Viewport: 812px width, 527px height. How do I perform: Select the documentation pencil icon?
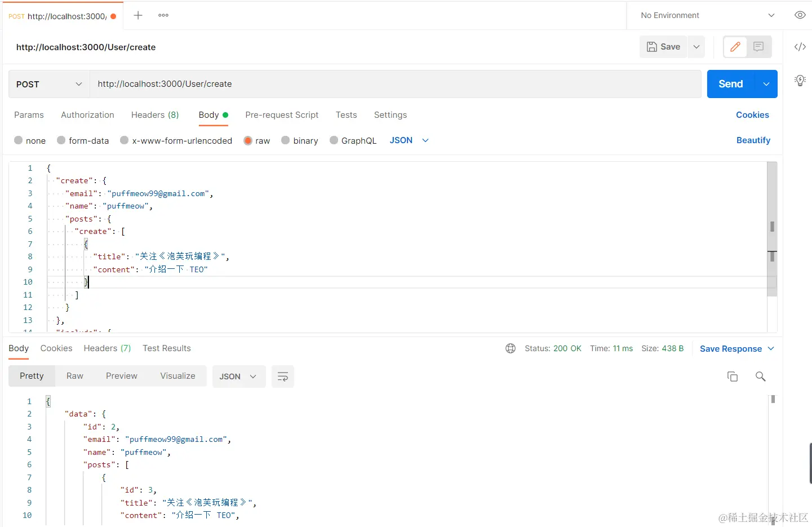click(735, 47)
